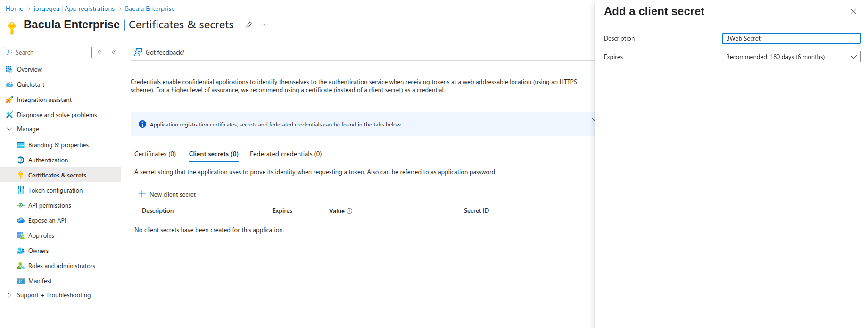Follow the jorgegea | App registrations breadcrumb

point(74,8)
